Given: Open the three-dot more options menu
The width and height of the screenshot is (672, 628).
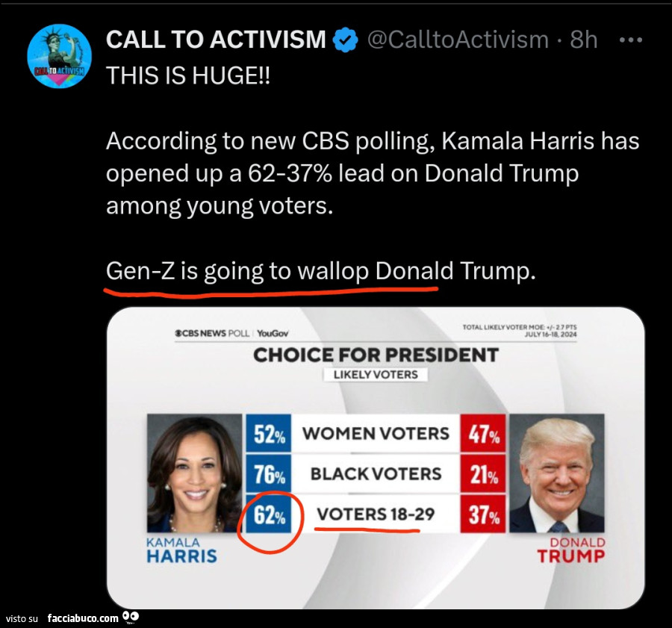Looking at the screenshot, I should coord(631,40).
